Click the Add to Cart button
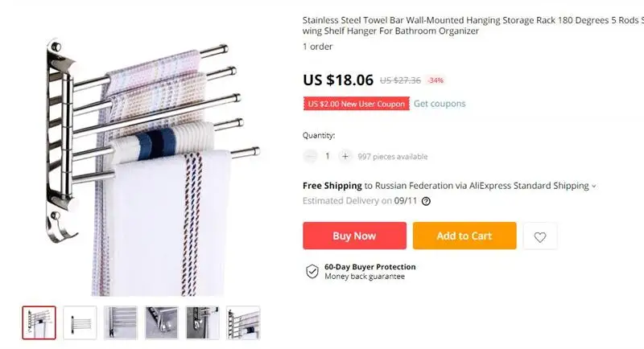 (464, 236)
